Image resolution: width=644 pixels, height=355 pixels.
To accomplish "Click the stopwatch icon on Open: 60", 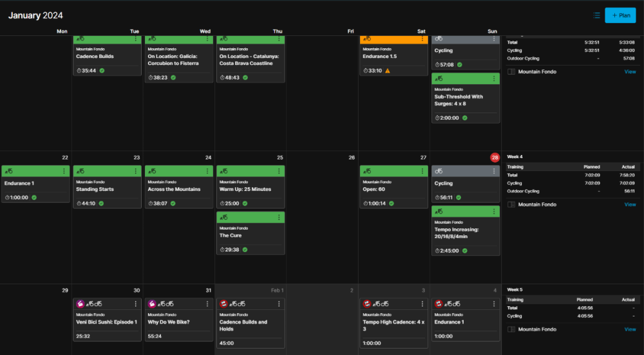I will point(366,203).
